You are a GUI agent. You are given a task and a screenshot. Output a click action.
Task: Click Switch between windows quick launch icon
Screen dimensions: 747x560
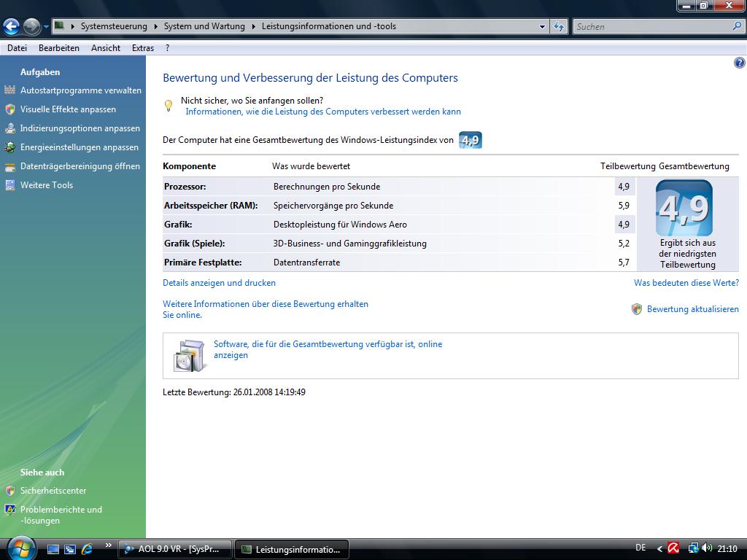(x=70, y=549)
